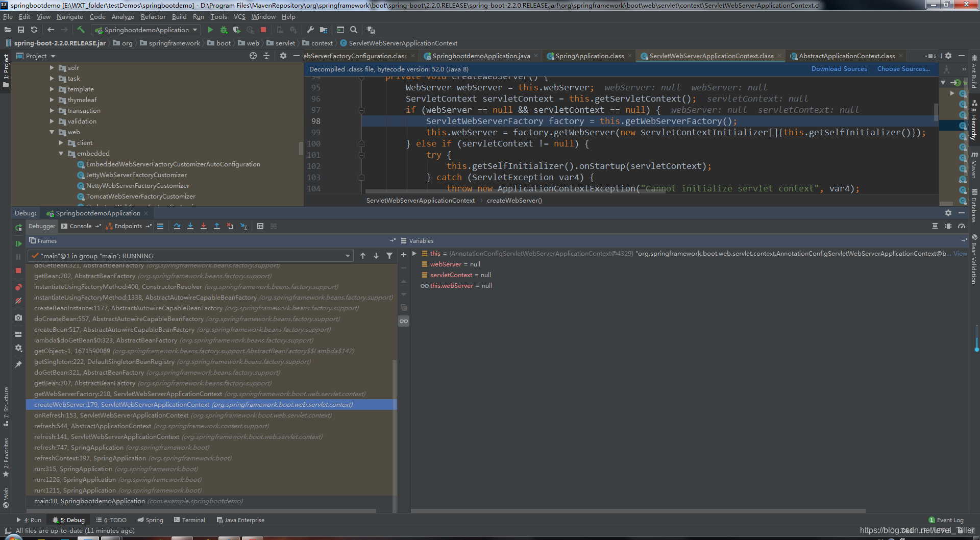This screenshot has width=980, height=540.
Task: Expand the validation folder in project tree
Action: click(x=52, y=121)
